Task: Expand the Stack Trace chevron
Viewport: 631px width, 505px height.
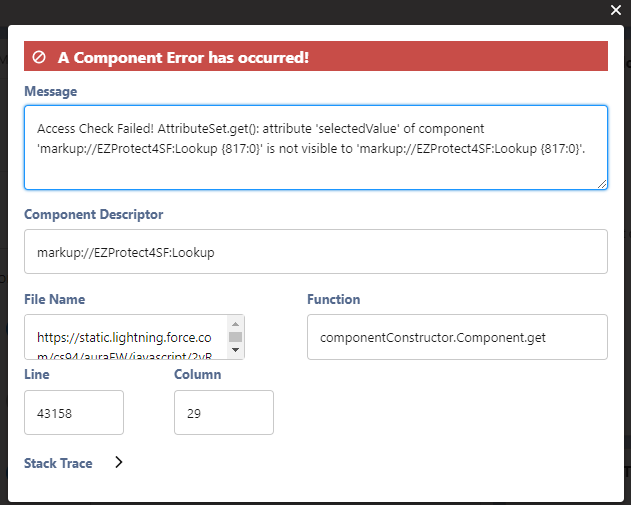Action: (118, 462)
